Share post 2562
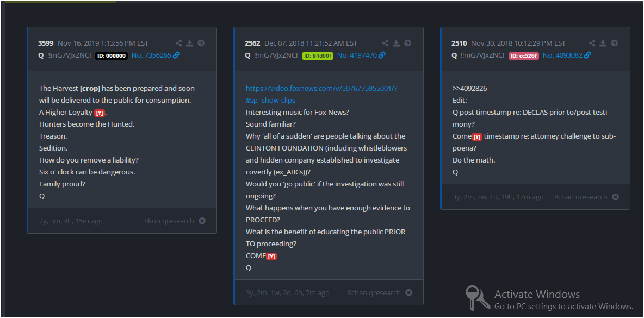 pos(385,43)
